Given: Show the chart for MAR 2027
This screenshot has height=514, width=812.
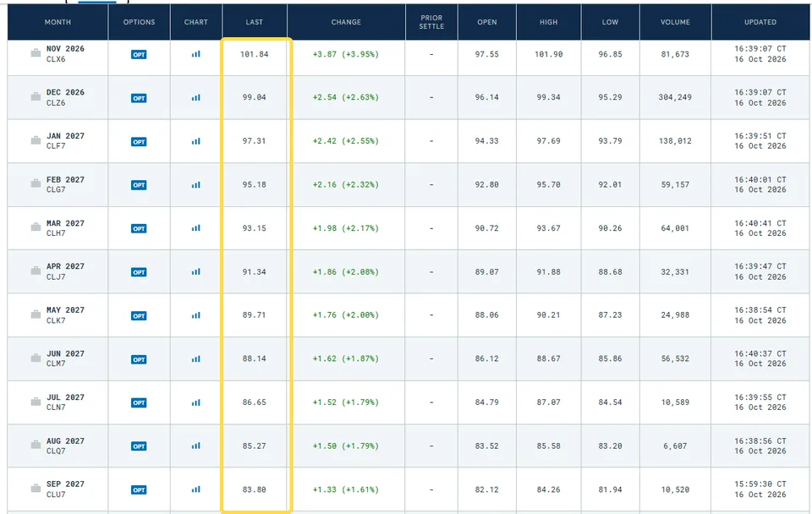Looking at the screenshot, I should (195, 227).
